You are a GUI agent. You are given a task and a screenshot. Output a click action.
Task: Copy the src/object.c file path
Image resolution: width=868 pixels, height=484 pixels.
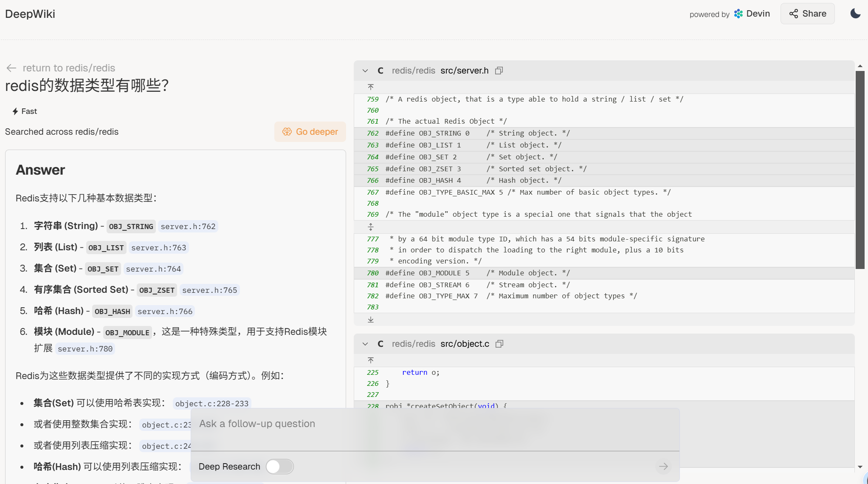click(499, 344)
